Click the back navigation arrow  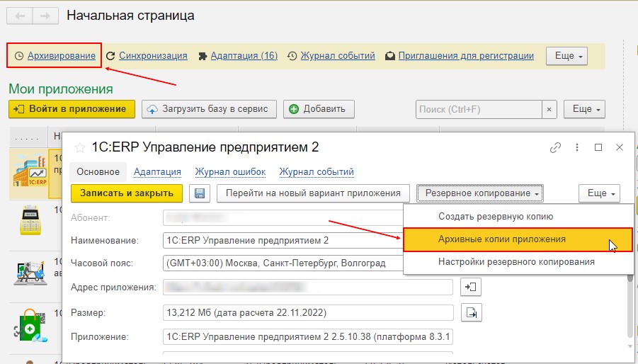(x=20, y=16)
